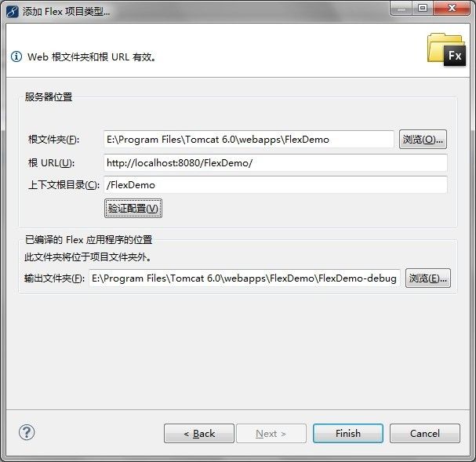Close the dialog with the X button

coord(452,9)
